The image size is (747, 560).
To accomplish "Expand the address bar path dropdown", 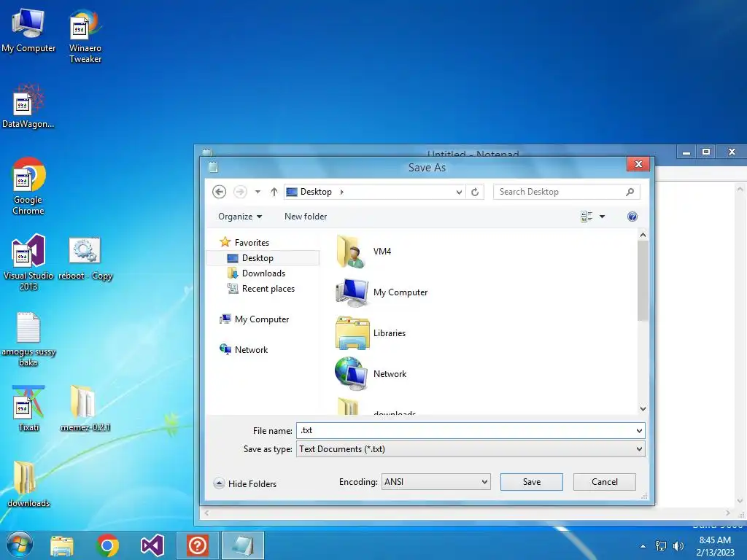I will pos(459,192).
